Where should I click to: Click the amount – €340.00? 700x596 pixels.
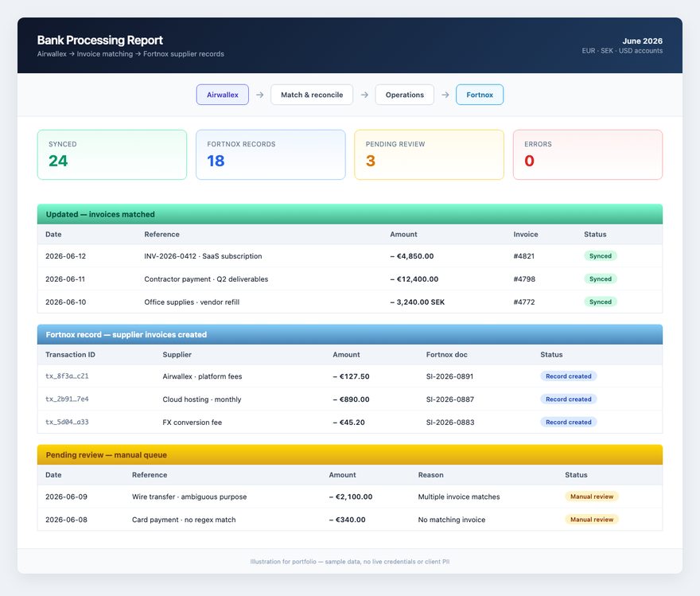[x=347, y=520]
